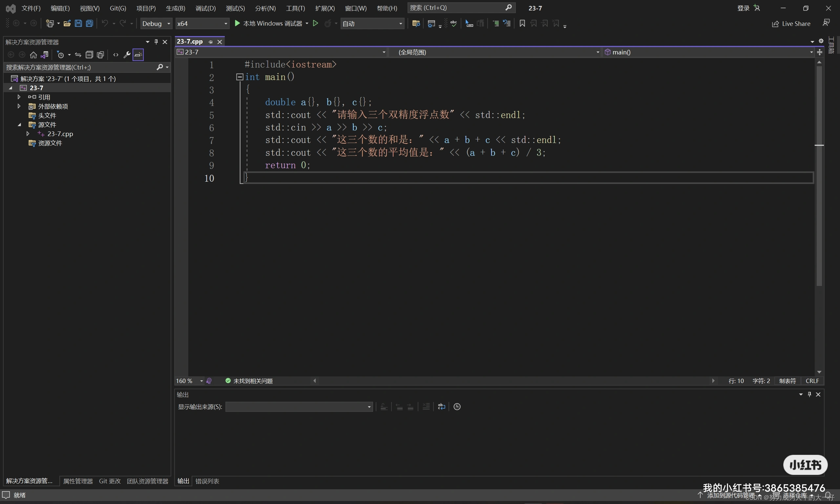Switch to the 属性管理器 tab
This screenshot has width=840, height=504.
pyautogui.click(x=78, y=481)
